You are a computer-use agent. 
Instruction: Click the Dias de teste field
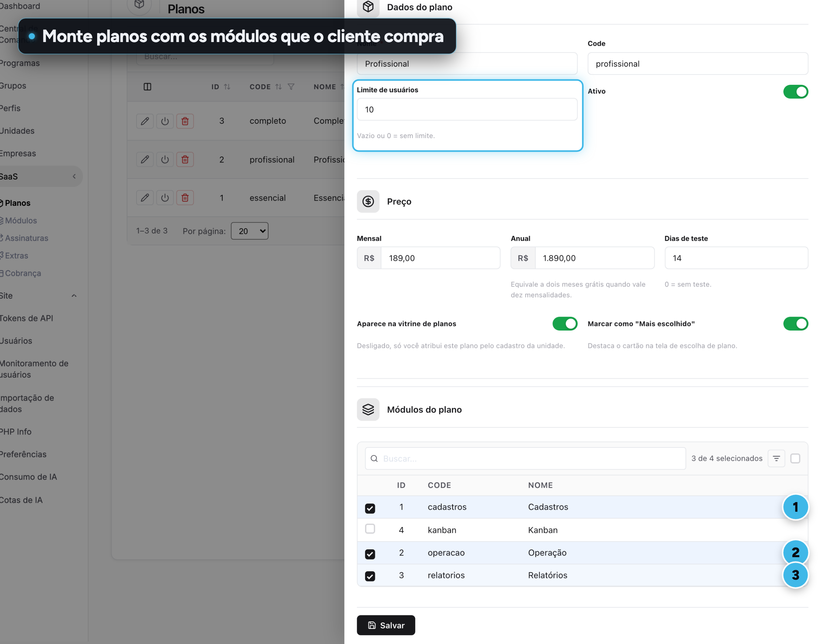[x=736, y=258]
